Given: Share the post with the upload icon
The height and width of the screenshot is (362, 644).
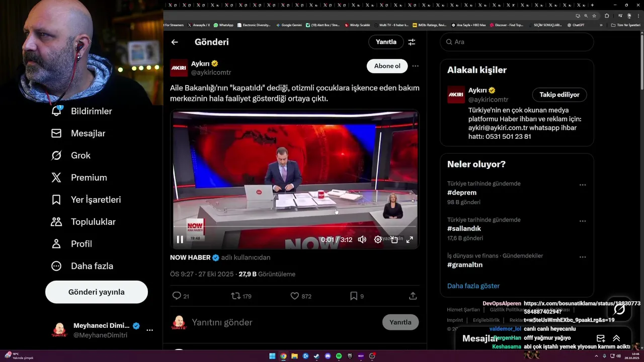Looking at the screenshot, I should click(x=413, y=296).
